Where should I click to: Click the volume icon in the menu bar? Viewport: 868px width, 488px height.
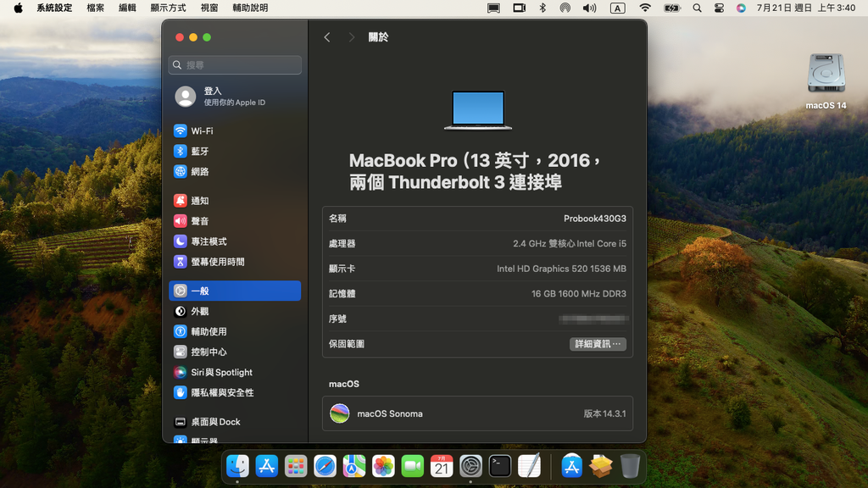coord(590,8)
